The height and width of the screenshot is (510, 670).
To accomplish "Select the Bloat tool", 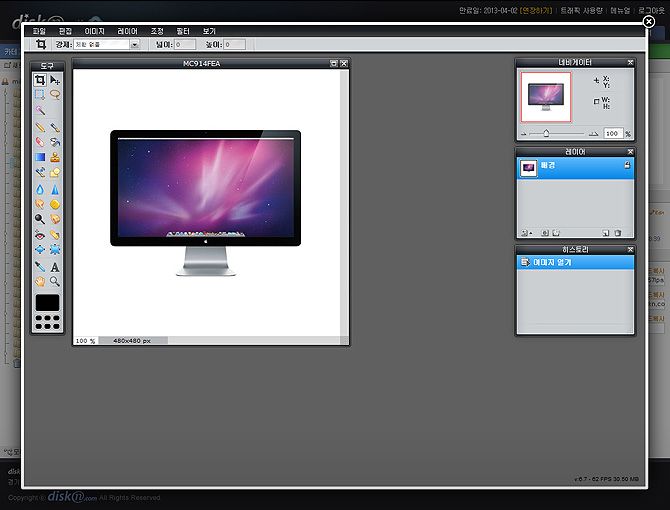I will pyautogui.click(x=40, y=249).
